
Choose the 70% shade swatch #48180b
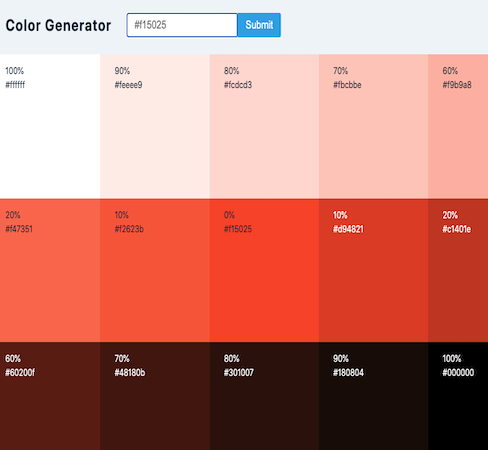coord(155,396)
